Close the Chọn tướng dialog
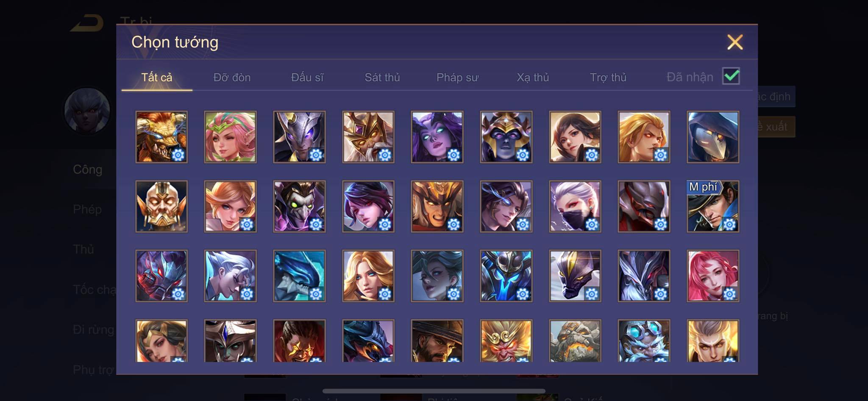 click(x=735, y=42)
